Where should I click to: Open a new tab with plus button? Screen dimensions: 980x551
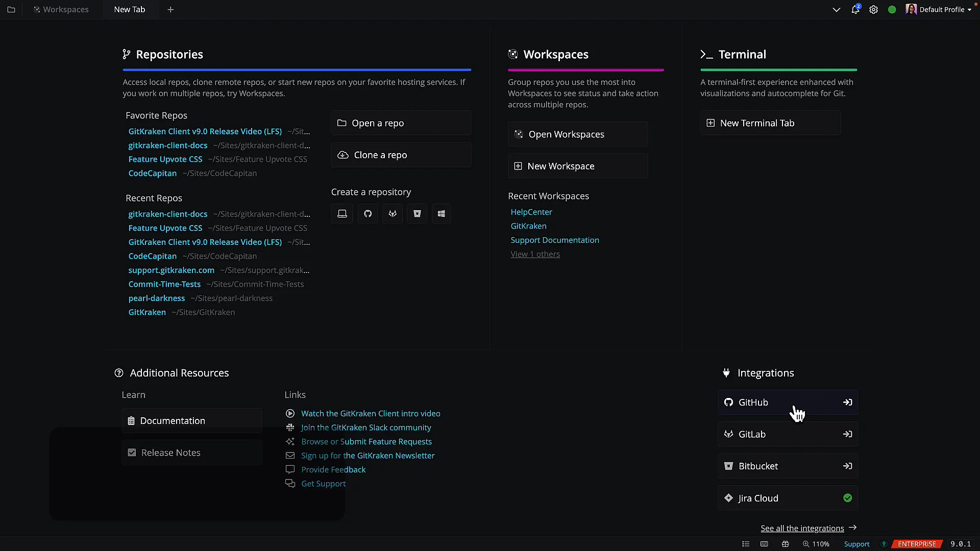tap(170, 10)
